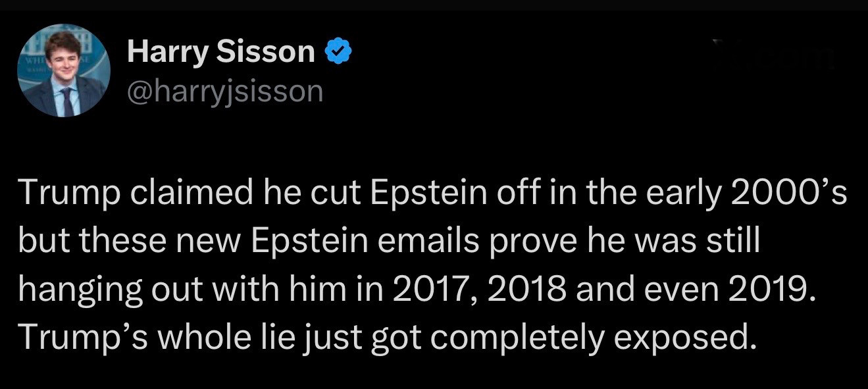Click the @harryjsisson handle

click(225, 91)
